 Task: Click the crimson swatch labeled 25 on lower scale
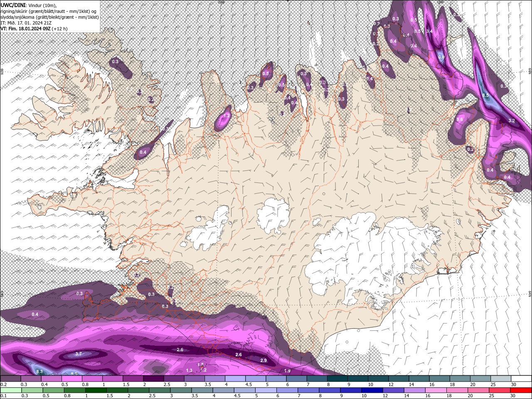[501, 390]
